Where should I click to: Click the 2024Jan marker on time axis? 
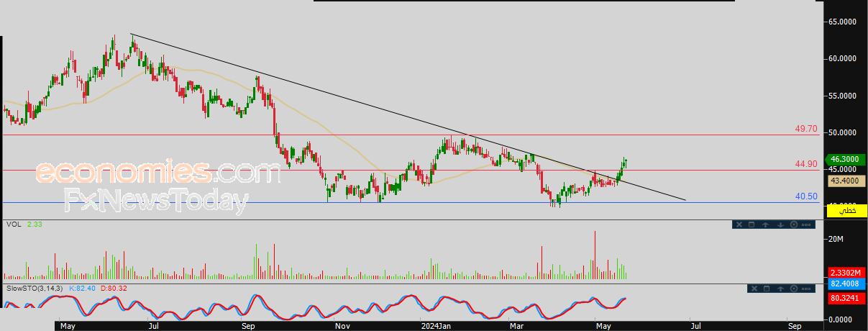pos(435,326)
